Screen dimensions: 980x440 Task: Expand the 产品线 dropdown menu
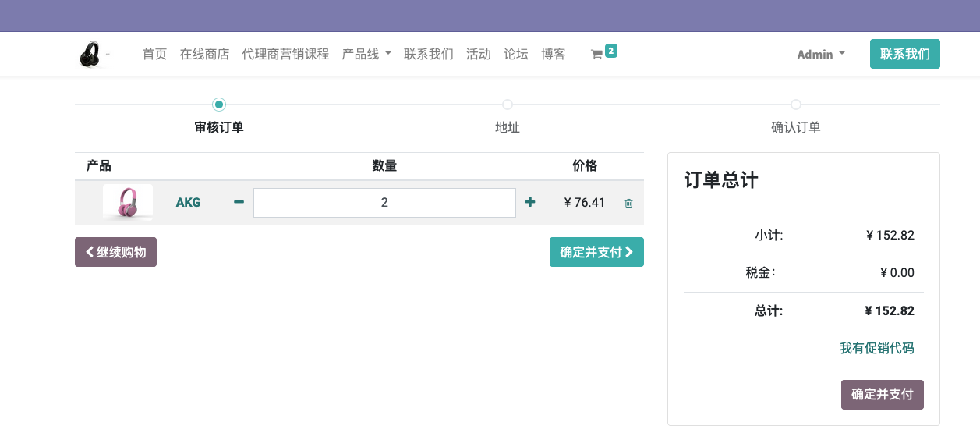366,54
